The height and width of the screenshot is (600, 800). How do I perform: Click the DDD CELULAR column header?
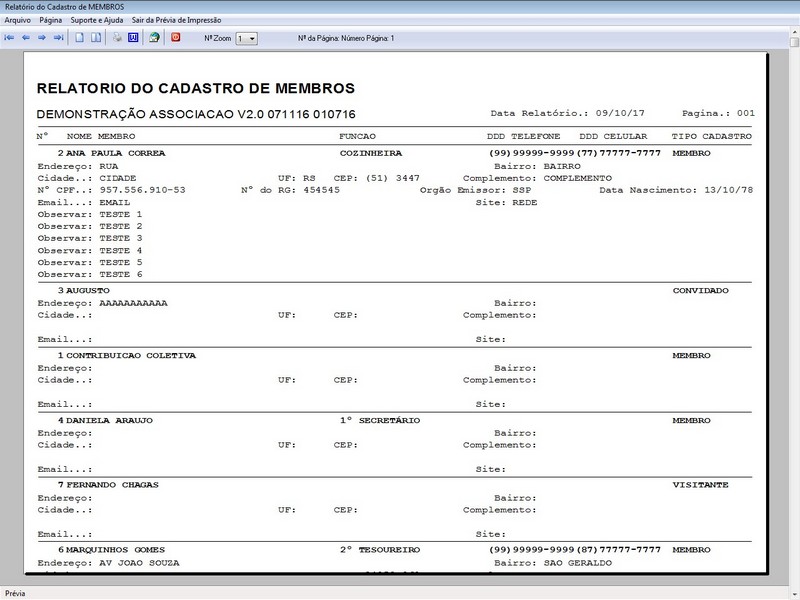(613, 136)
